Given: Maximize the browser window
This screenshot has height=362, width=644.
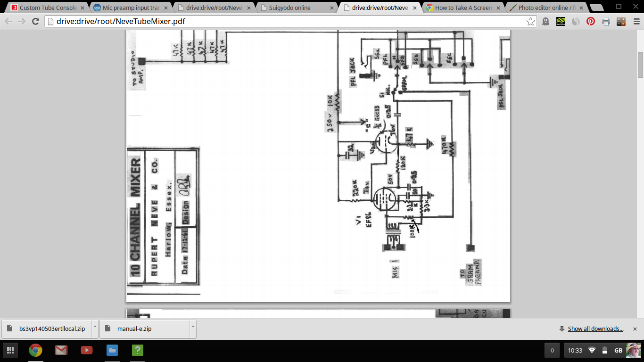Looking at the screenshot, I should 619,6.
